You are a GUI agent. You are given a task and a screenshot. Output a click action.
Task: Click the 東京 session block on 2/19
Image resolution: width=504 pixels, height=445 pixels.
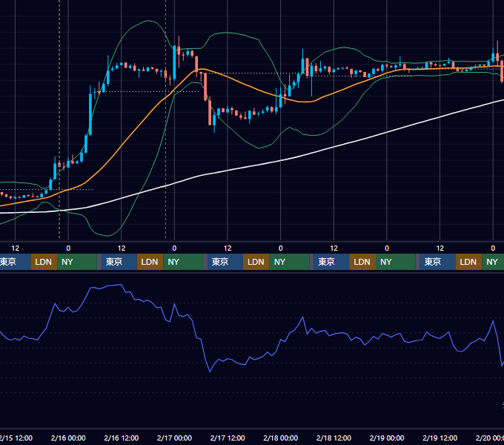click(437, 262)
